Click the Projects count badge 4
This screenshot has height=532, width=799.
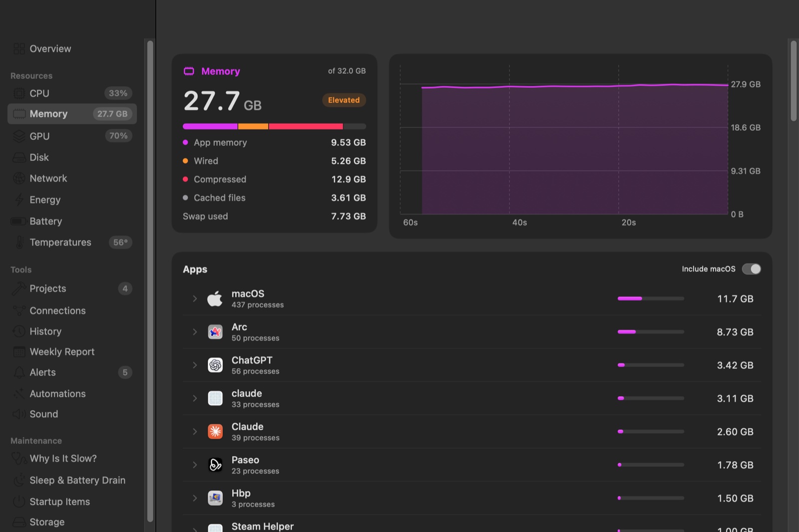125,288
